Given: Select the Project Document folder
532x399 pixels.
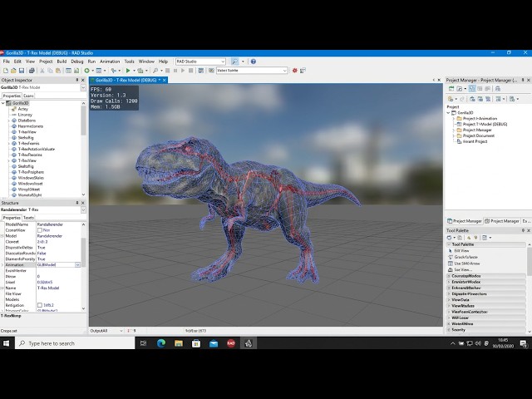Looking at the screenshot, I should [479, 135].
